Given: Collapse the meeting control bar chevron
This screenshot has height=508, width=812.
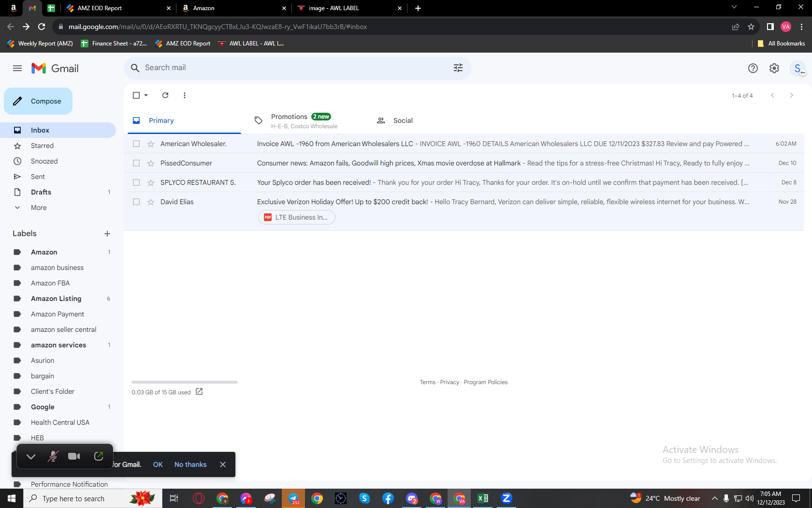Looking at the screenshot, I should [31, 456].
